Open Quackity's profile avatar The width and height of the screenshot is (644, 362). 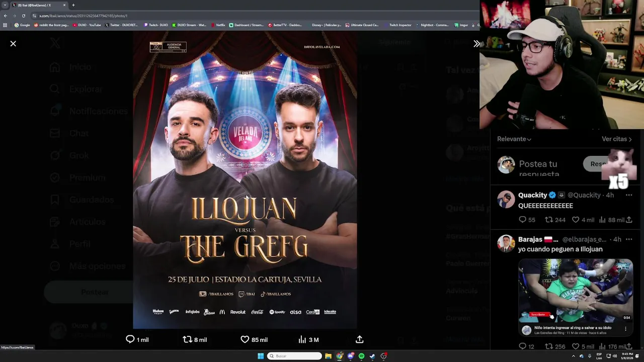[x=506, y=200]
